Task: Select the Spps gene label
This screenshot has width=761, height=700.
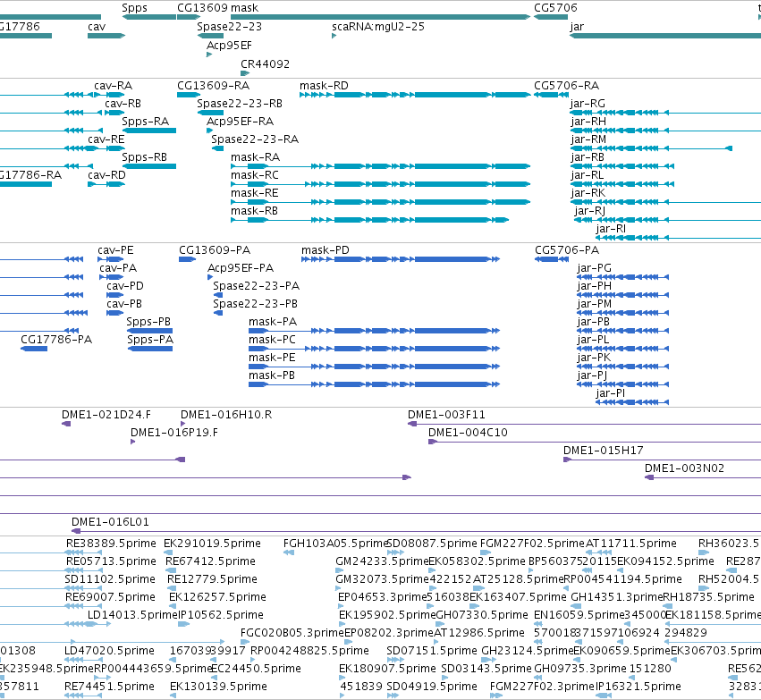Action: coord(134,8)
